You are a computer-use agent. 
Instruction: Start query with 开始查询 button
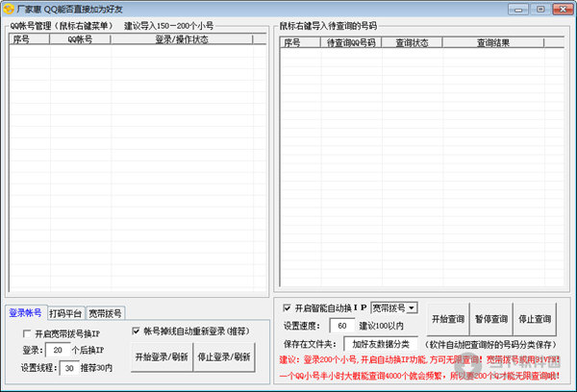[x=448, y=319]
